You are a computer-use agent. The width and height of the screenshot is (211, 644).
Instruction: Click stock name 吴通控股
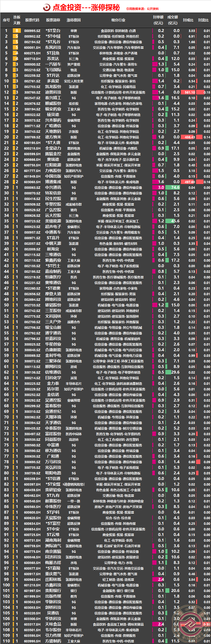click(x=53, y=400)
